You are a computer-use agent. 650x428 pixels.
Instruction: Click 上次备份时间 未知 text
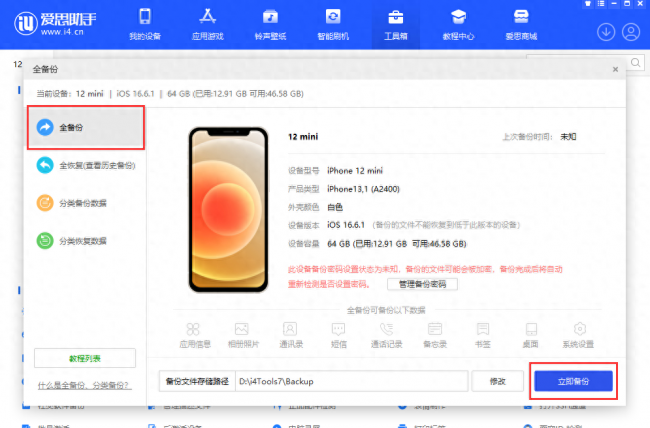click(539, 137)
